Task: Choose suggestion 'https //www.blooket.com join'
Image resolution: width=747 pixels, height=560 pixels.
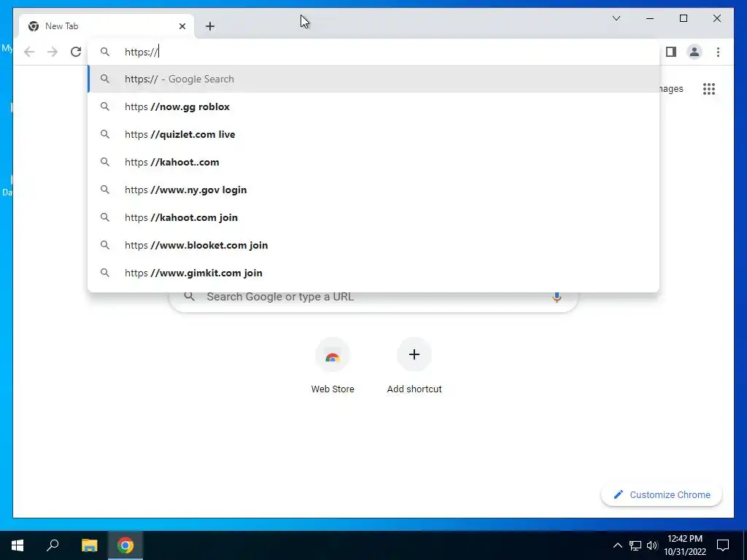Action: click(373, 245)
